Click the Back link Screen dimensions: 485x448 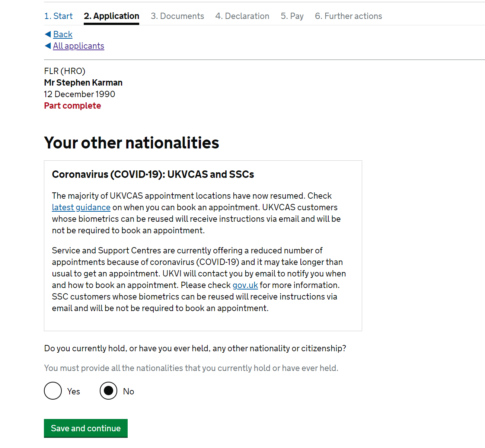point(63,34)
